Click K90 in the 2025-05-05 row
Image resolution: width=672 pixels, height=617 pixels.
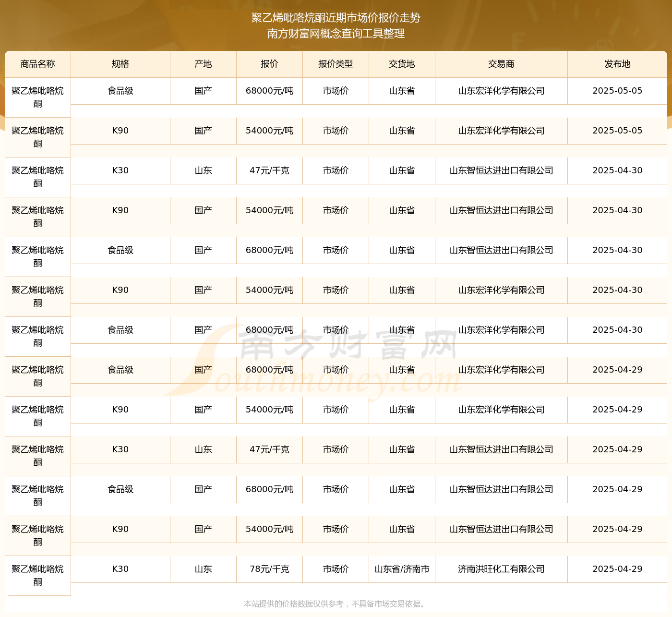pos(120,131)
